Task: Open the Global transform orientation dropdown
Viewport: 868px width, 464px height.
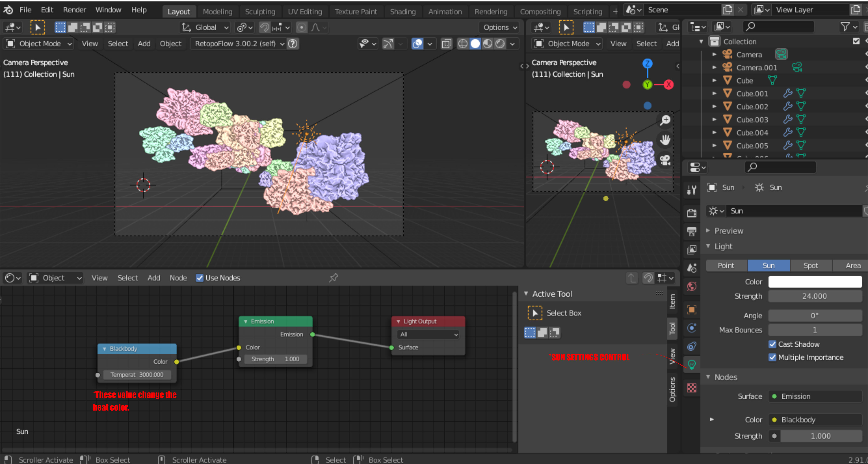Action: click(206, 27)
